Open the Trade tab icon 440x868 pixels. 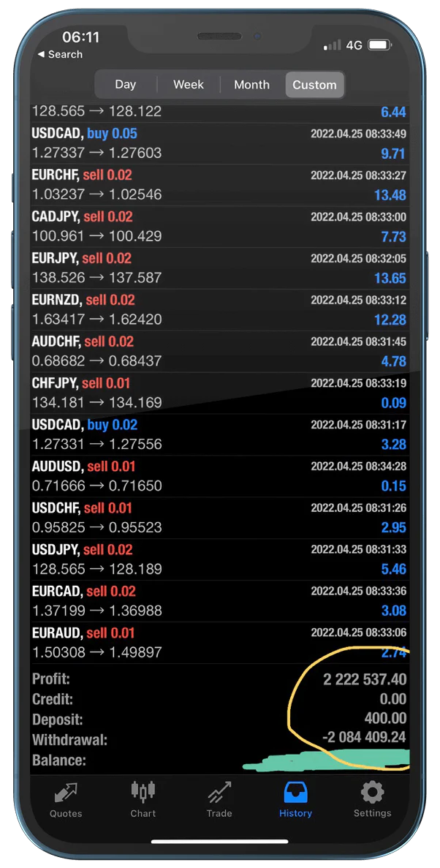pos(219,792)
